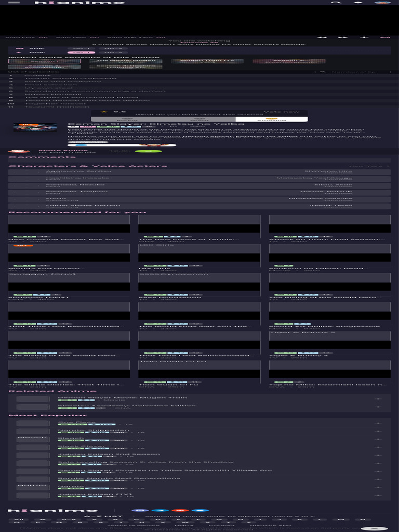The width and height of the screenshot is (399, 532).
Task: Open the Mugen Train TV Ver. tile
Action: (x=207, y=61)
